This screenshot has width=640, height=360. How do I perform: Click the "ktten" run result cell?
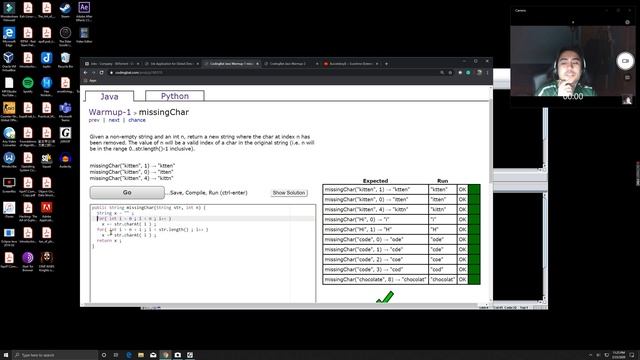click(x=442, y=189)
